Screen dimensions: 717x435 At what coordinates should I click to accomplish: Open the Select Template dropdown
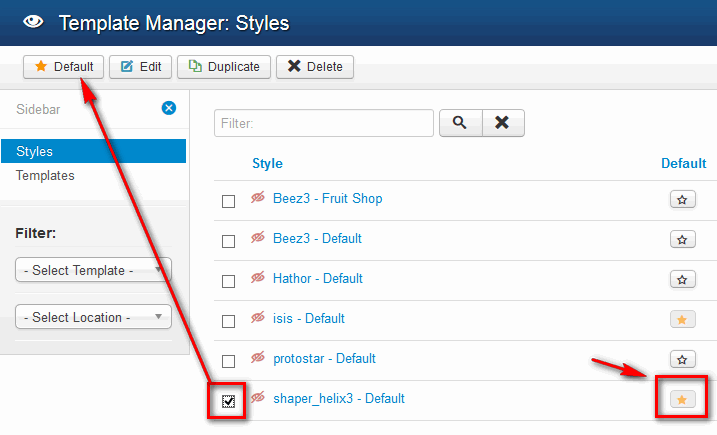point(93,270)
